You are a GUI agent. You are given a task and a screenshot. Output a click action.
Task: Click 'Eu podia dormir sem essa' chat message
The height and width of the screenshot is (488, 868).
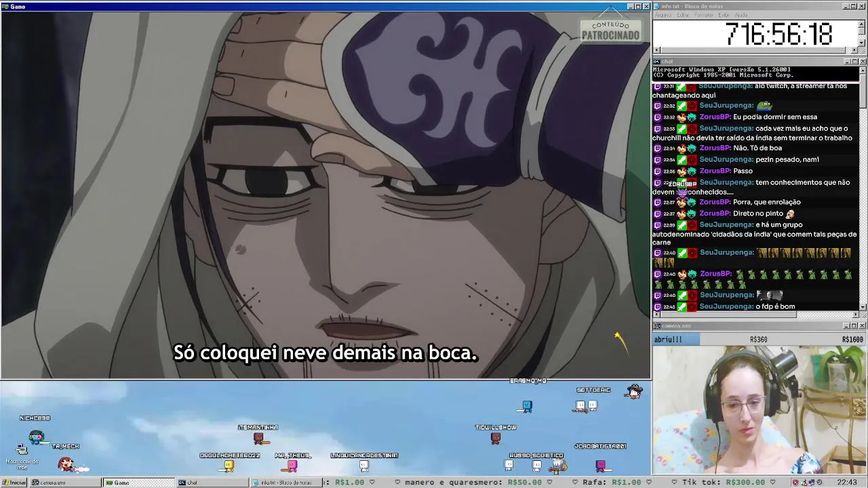coord(775,117)
